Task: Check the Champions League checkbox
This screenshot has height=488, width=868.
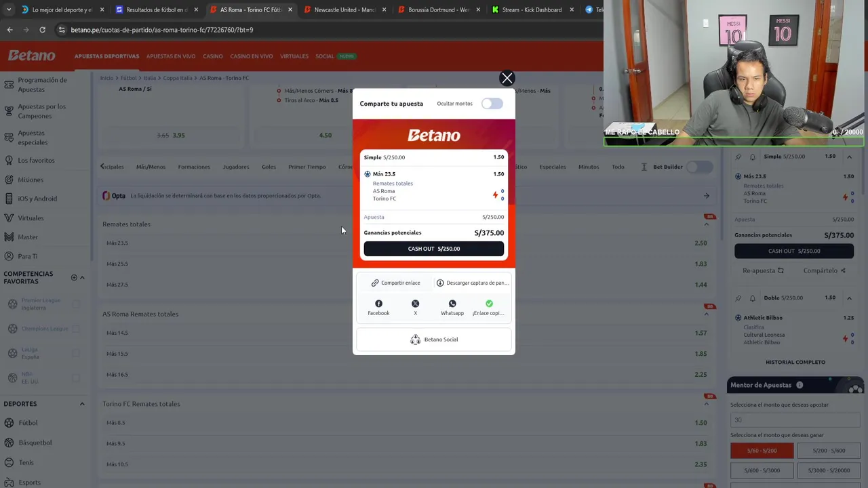Action: click(x=76, y=329)
